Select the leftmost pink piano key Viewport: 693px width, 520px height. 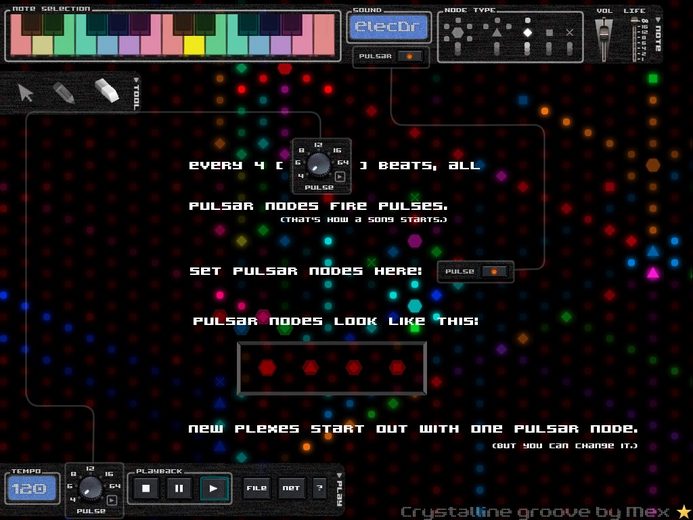[19, 45]
